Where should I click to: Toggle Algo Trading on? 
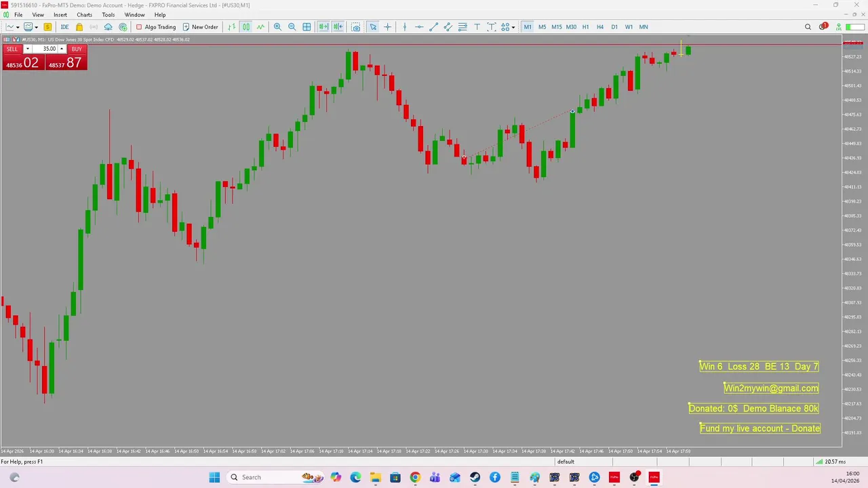click(x=155, y=27)
